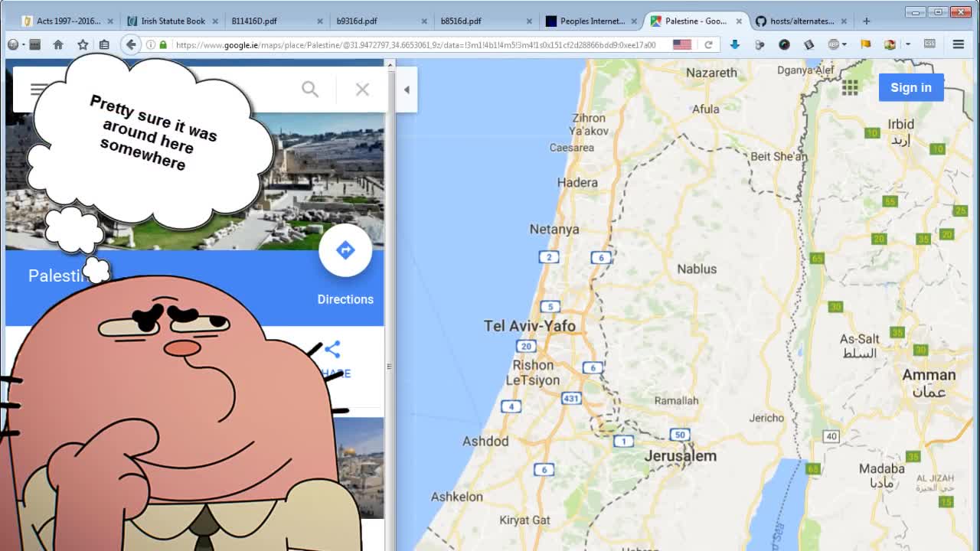The width and height of the screenshot is (980, 551).
Task: Open the place photo thumbnail in side panel
Action: pos(361,468)
